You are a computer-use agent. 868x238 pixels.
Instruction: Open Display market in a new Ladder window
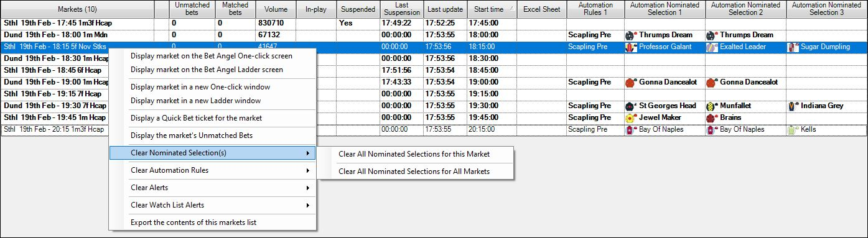[195, 101]
